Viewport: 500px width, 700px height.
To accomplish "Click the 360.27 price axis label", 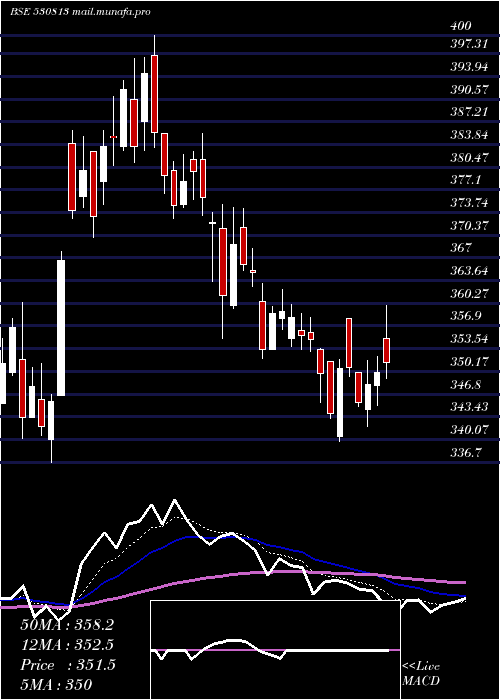I will [468, 294].
